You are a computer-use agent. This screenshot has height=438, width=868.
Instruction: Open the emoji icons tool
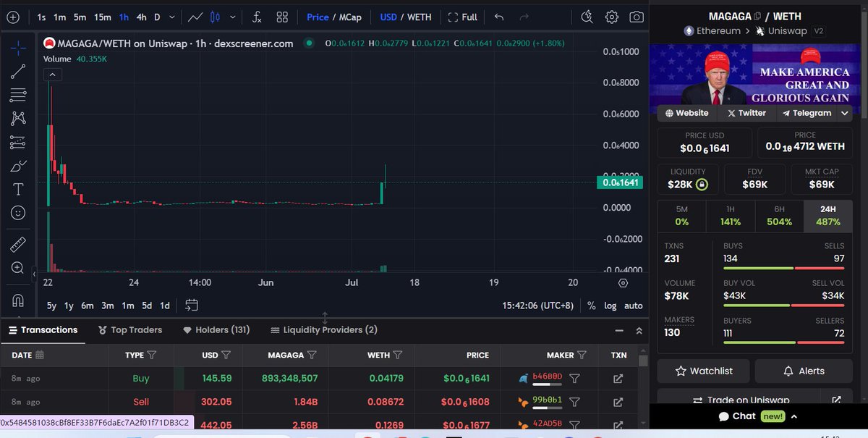click(18, 213)
